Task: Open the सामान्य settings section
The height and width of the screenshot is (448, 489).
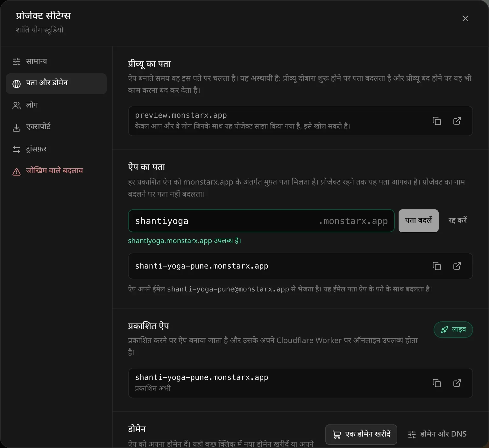Action: tap(56, 61)
